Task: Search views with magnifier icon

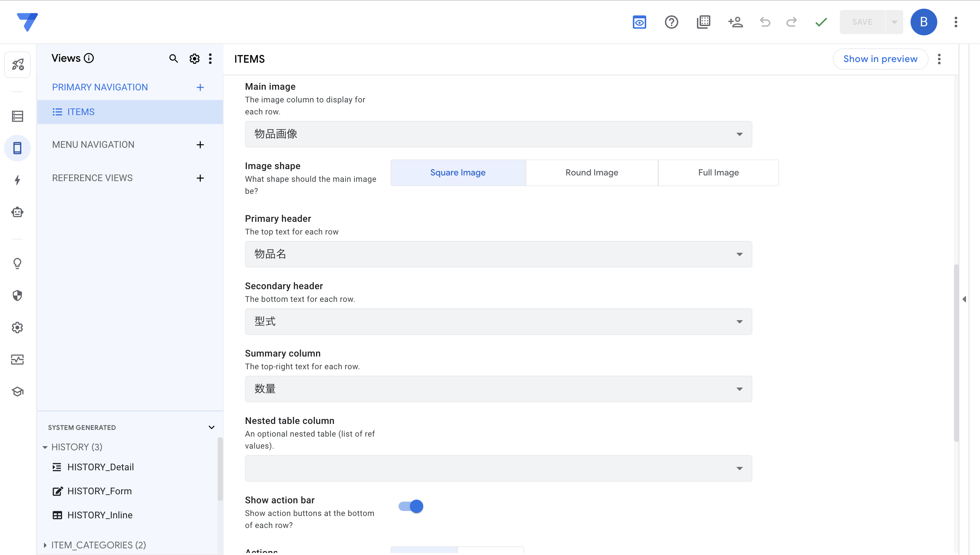Action: 173,58
